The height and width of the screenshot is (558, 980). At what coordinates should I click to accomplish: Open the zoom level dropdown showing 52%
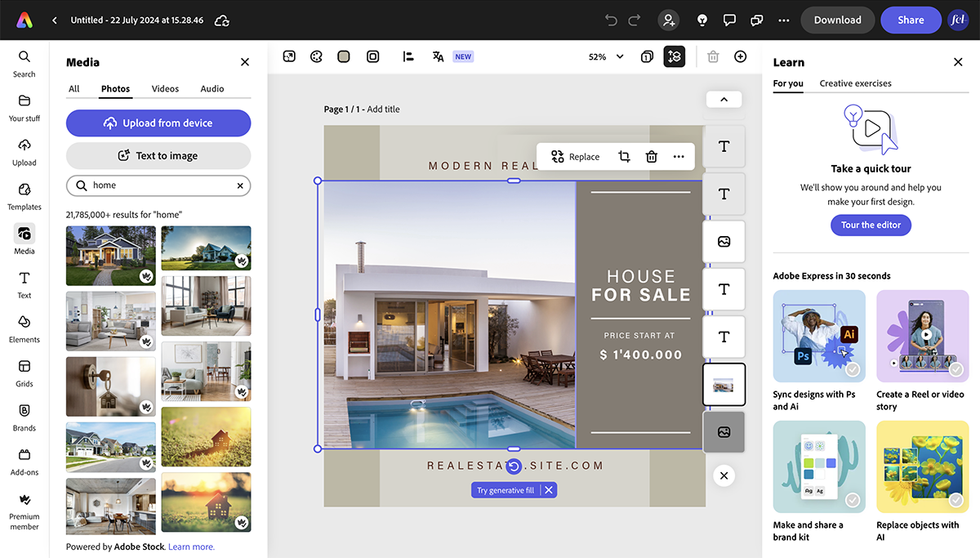pyautogui.click(x=603, y=56)
